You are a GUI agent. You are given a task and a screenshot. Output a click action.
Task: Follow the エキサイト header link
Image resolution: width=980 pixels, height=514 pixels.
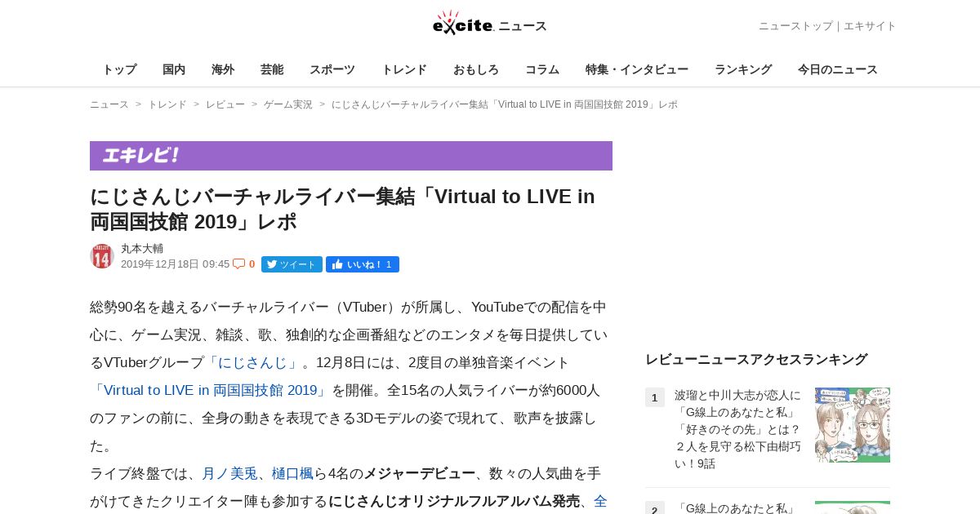[x=870, y=26]
